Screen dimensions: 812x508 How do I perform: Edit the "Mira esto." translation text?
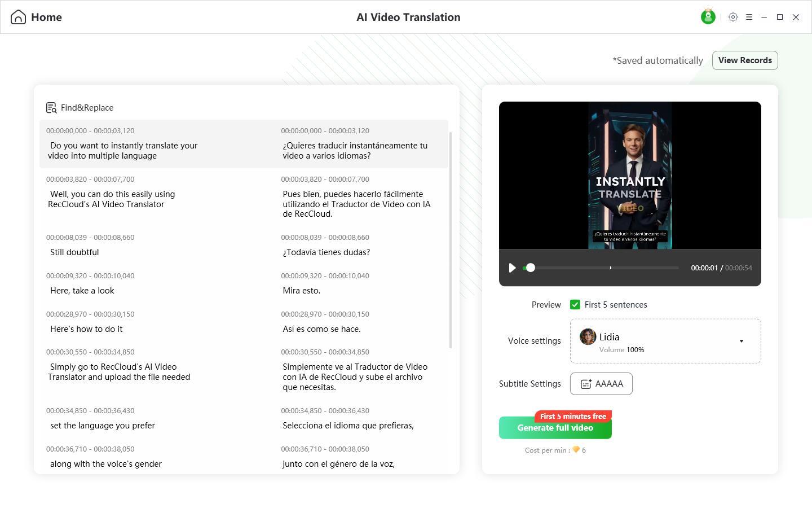tap(302, 291)
